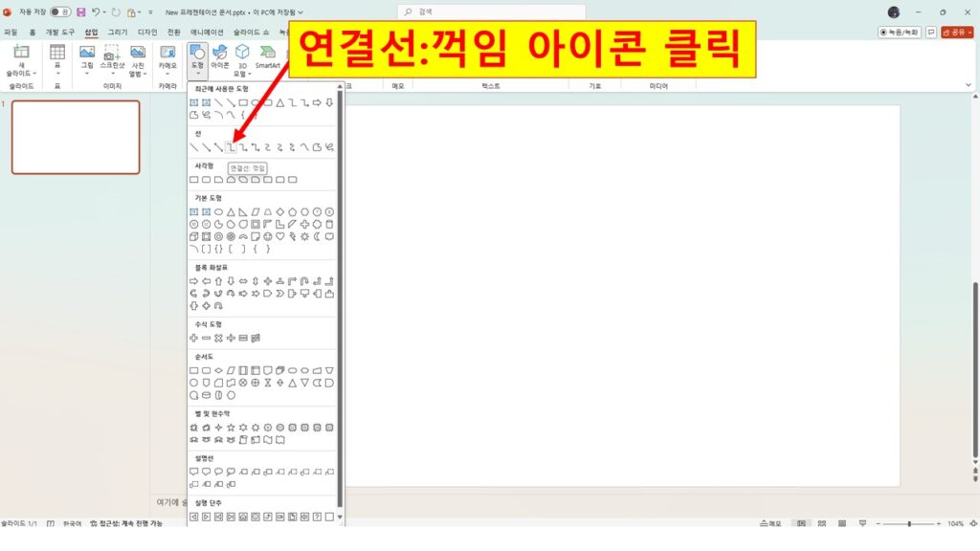Open the 카메오 (Cameo) dropdown
This screenshot has height=551, width=980.
coord(167,60)
